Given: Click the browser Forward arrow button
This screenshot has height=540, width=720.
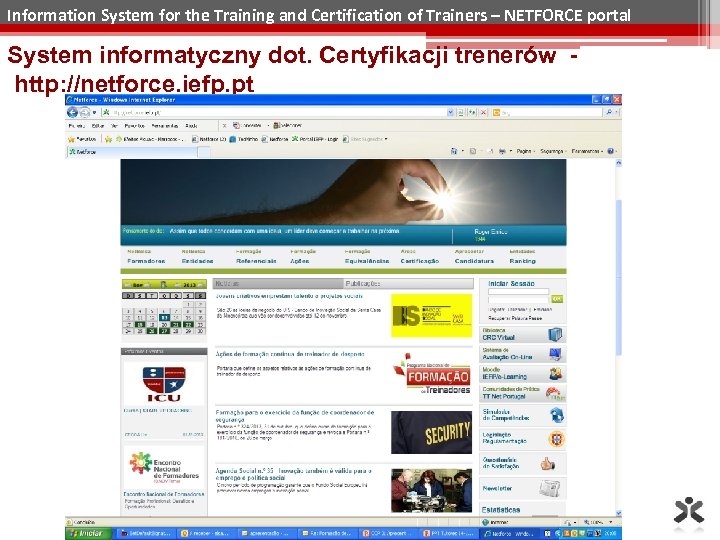Looking at the screenshot, I should coord(84,112).
